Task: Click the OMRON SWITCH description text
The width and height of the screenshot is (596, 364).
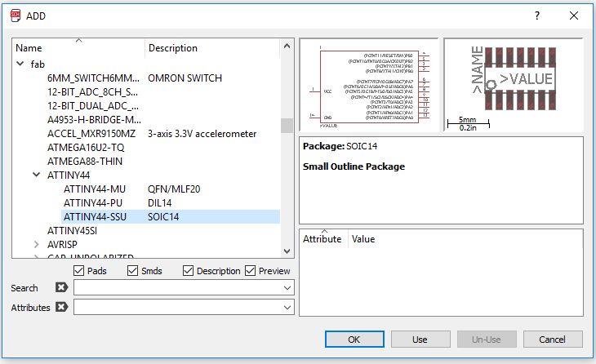Action: tap(185, 78)
